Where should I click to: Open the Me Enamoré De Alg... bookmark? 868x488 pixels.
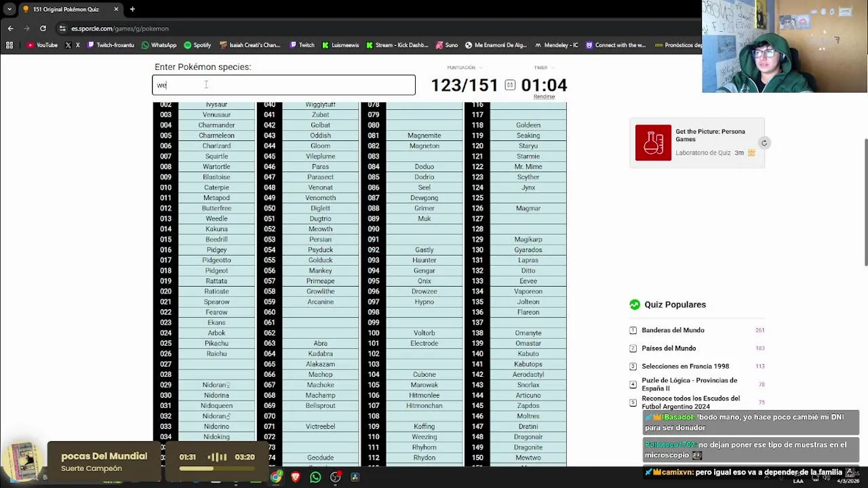tap(496, 45)
